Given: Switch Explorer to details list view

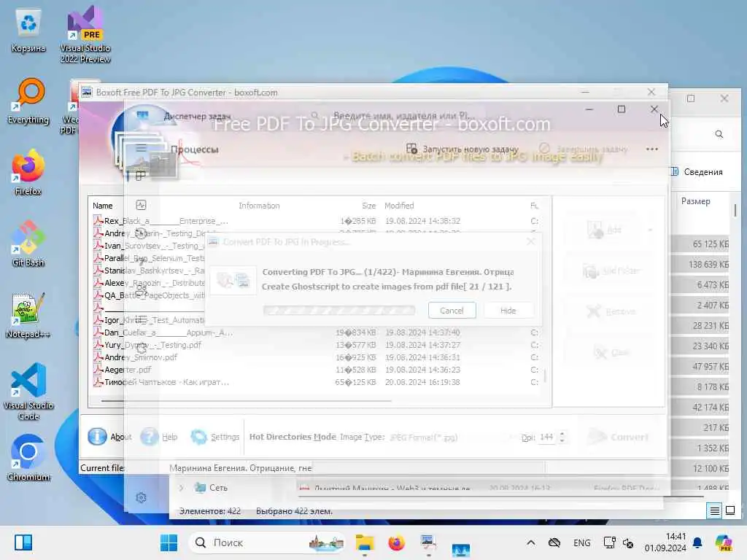Looking at the screenshot, I should coord(715,511).
